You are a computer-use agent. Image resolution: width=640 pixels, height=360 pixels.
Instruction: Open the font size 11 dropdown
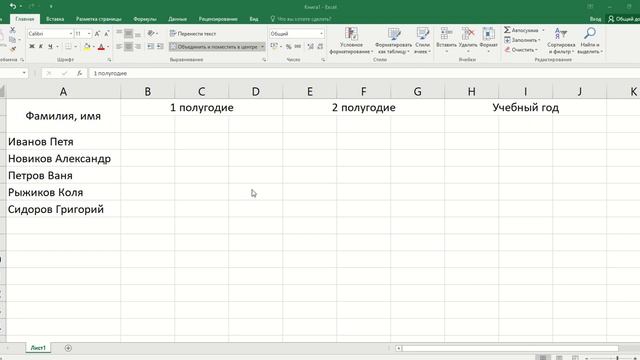(x=89, y=33)
